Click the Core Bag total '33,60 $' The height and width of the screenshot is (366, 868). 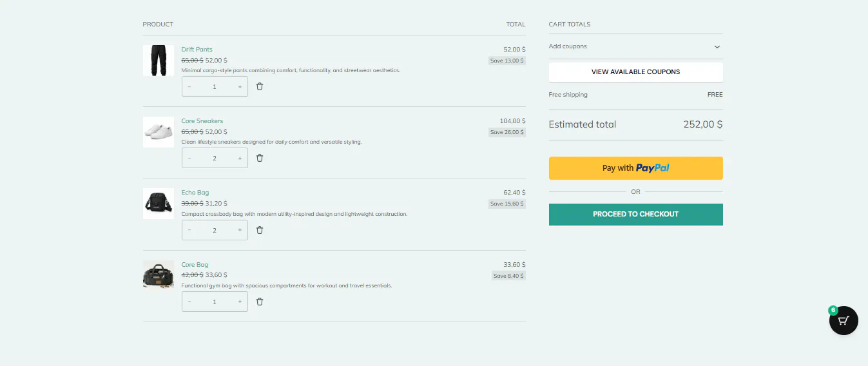[514, 265]
